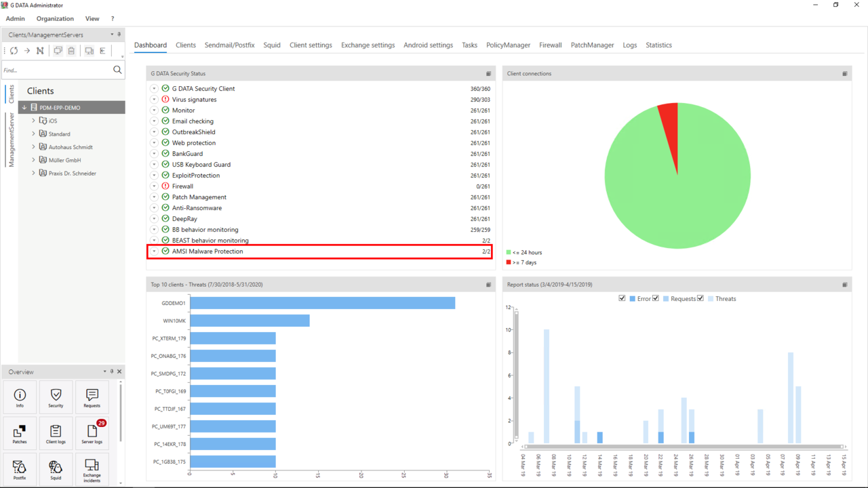The height and width of the screenshot is (488, 868).
Task: Expand the Monitor status row
Action: [155, 110]
